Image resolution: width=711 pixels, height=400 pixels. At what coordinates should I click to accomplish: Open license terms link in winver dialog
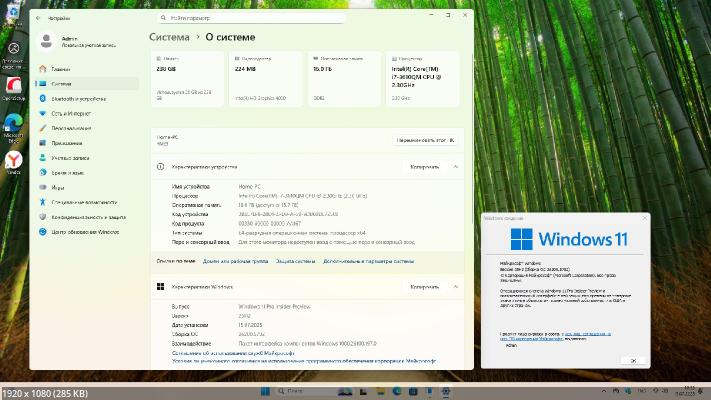point(555,336)
